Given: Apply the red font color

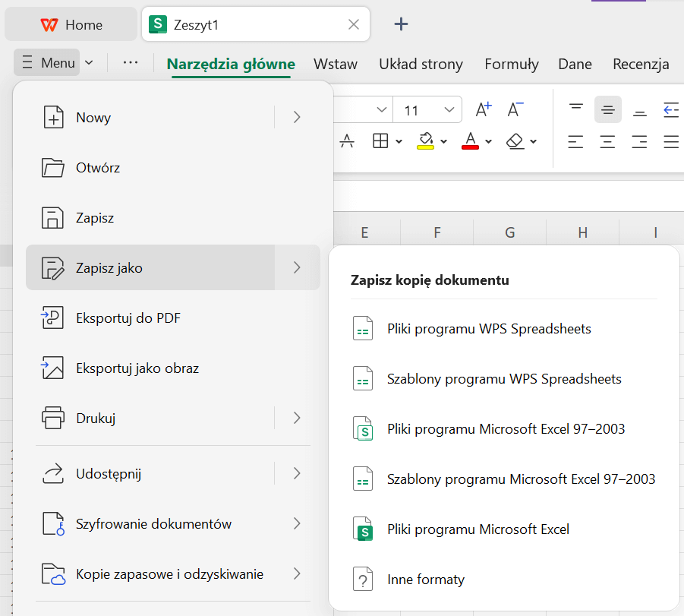Looking at the screenshot, I should click(471, 141).
